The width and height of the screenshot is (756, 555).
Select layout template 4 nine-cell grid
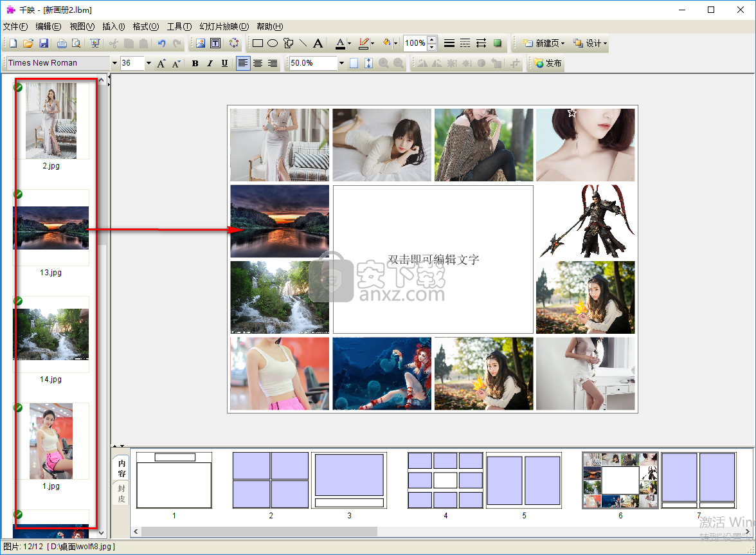coord(446,480)
